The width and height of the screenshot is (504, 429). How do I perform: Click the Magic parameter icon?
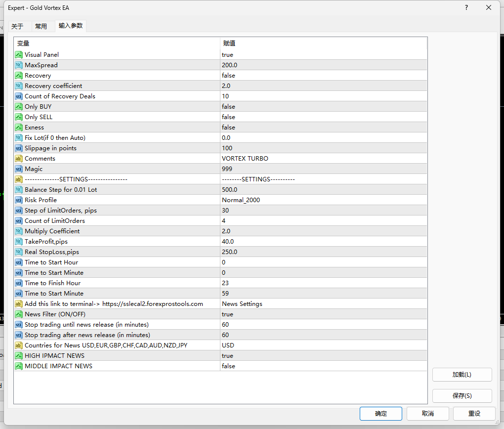coord(19,169)
